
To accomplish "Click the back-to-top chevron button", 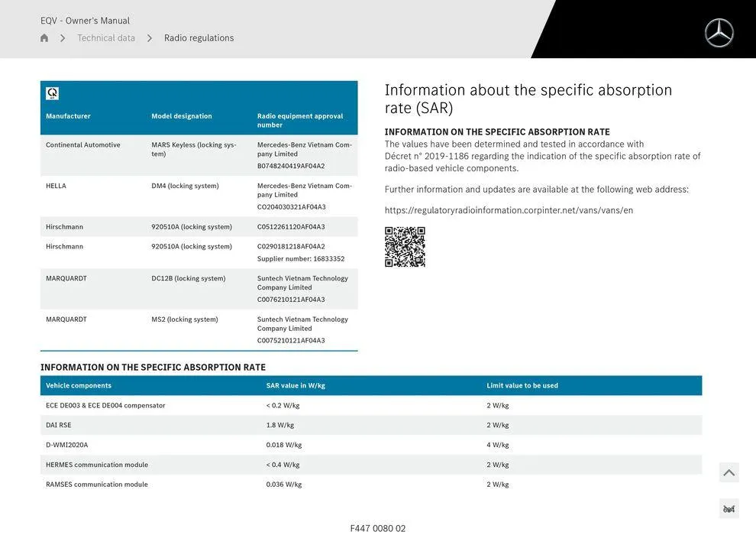I will [729, 472].
